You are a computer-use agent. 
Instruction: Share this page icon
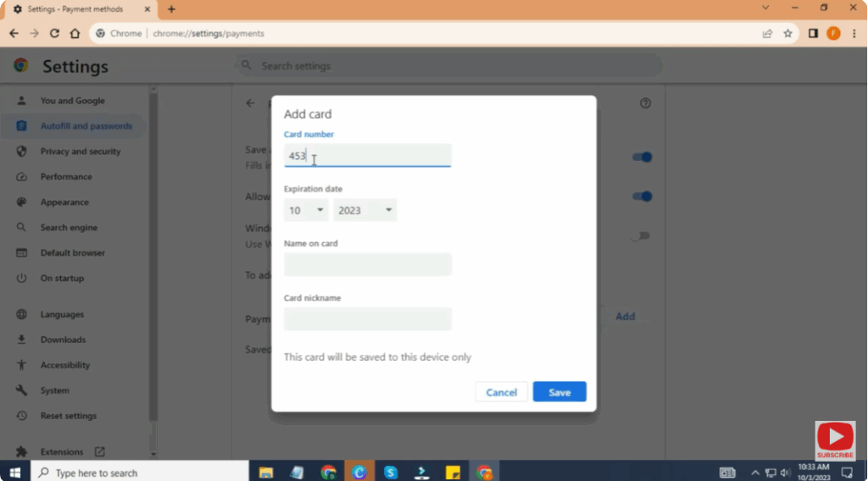point(767,34)
